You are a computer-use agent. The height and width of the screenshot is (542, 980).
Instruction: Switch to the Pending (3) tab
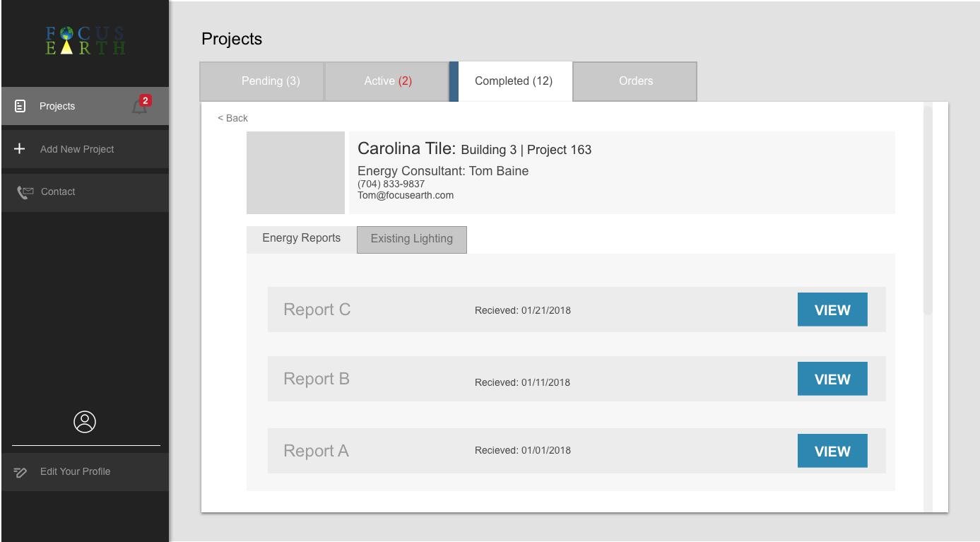point(262,81)
